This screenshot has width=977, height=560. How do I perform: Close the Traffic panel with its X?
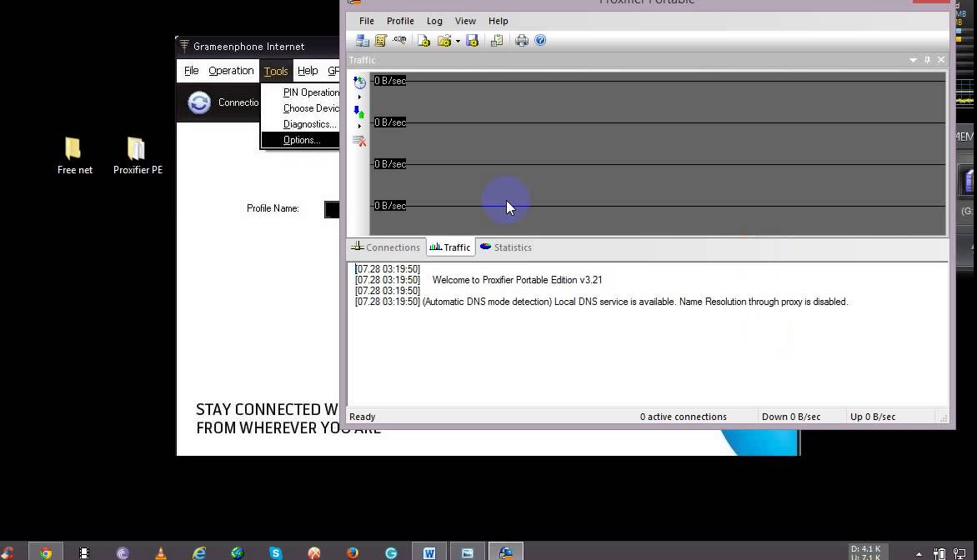tap(941, 60)
